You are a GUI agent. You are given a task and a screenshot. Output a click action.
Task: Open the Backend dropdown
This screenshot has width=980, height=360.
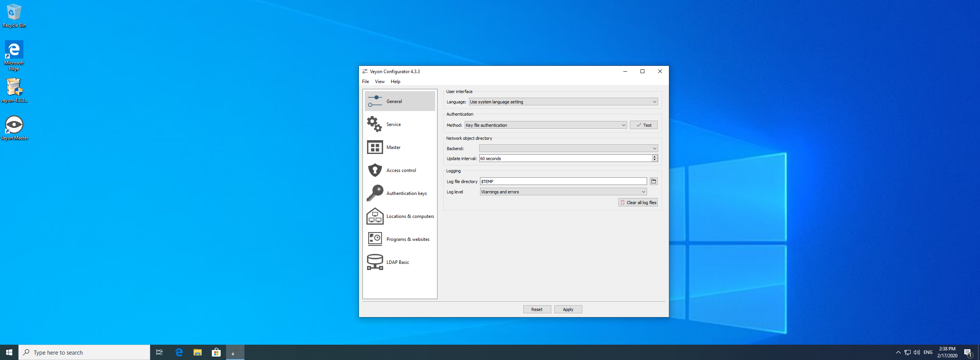[x=569, y=148]
